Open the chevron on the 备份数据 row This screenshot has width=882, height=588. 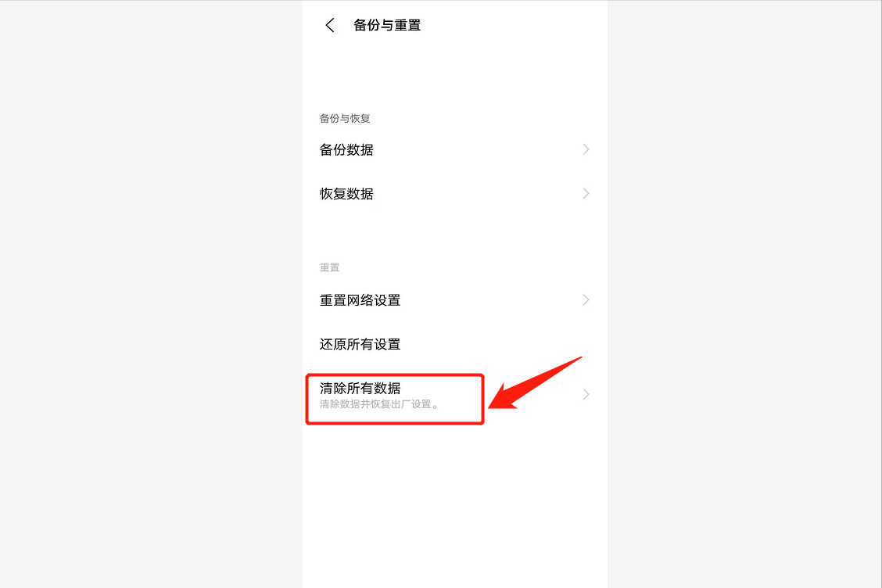coord(586,149)
